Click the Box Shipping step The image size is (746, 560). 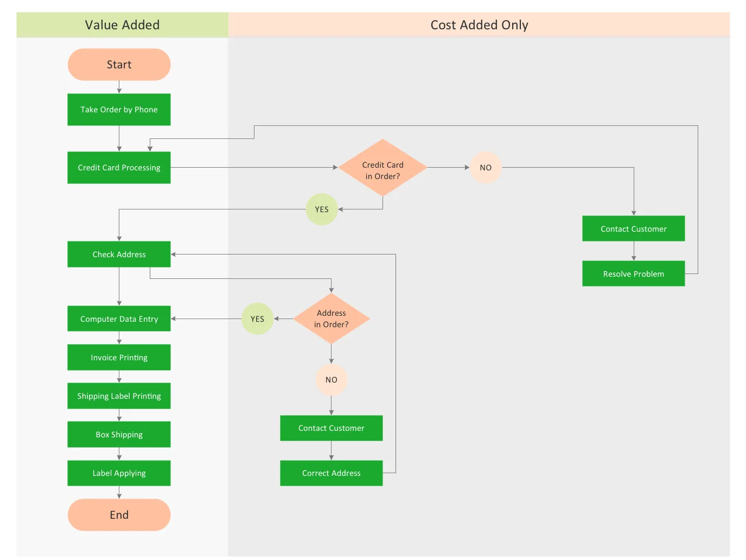click(x=119, y=435)
